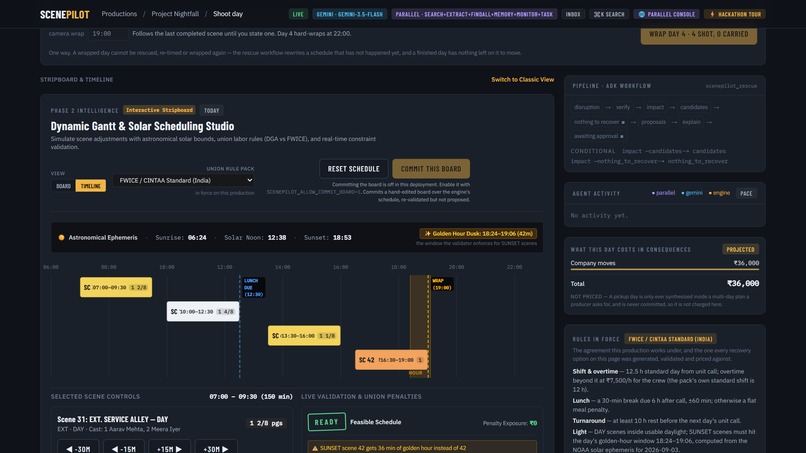
Task: Click the 'explain' pipeline step
Action: coord(691,122)
